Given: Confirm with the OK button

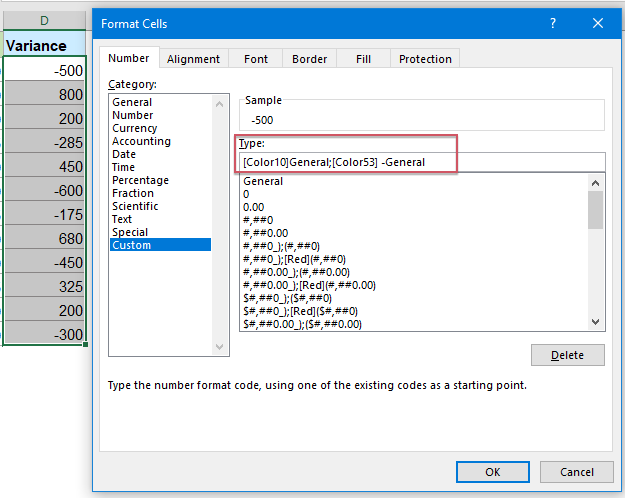Looking at the screenshot, I should coord(492,472).
